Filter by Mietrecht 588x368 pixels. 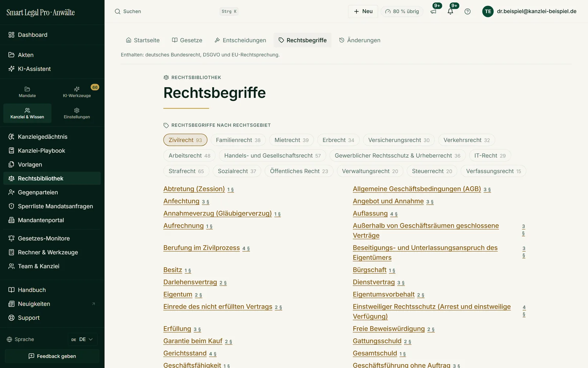click(291, 140)
